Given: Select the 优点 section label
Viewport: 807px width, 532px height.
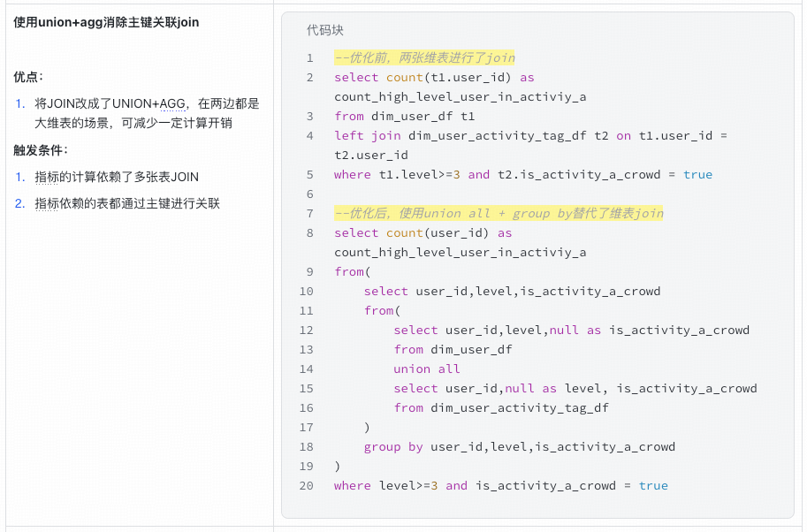Looking at the screenshot, I should tap(28, 77).
